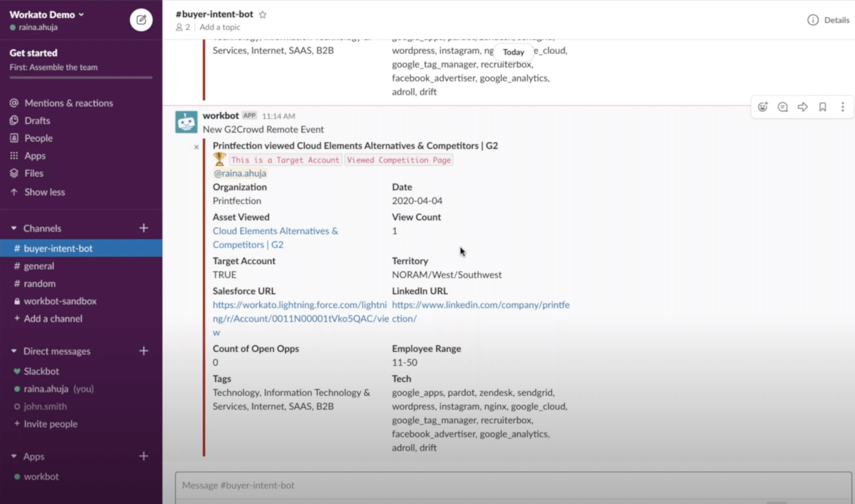Compose a new message with the pencil icon

(x=141, y=20)
